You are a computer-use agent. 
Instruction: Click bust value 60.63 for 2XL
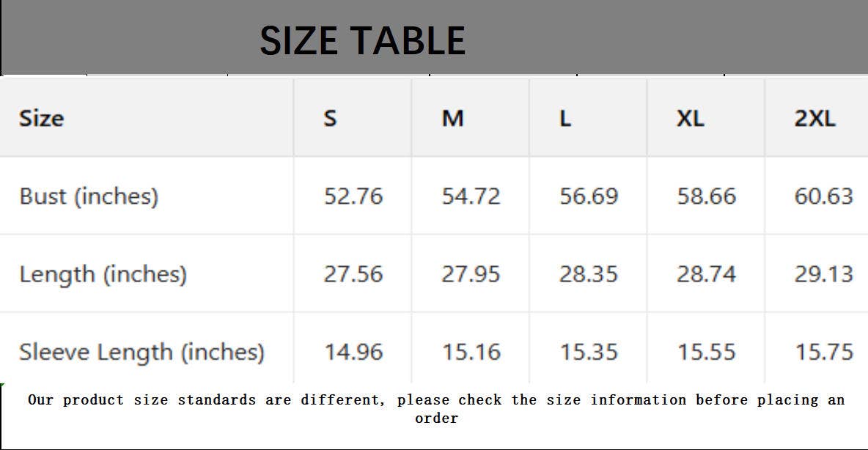[x=824, y=196]
